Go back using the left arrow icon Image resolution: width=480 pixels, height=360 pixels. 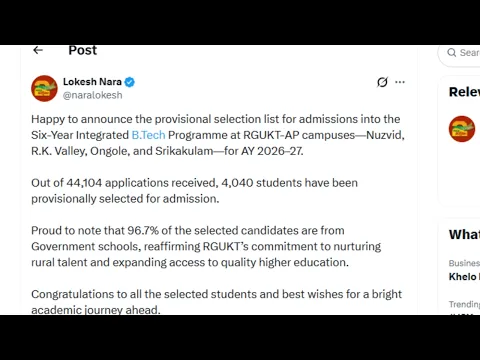[x=38, y=50]
